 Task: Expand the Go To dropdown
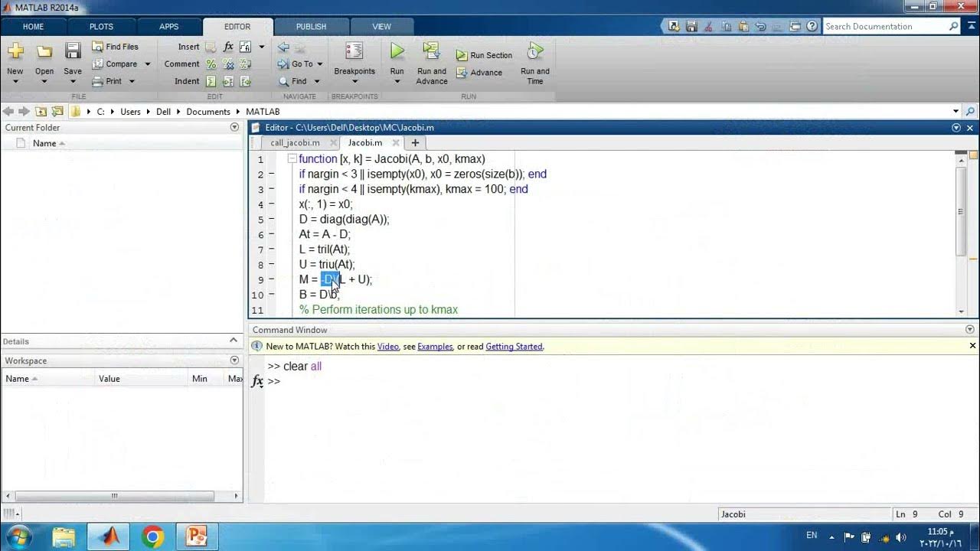click(x=320, y=64)
